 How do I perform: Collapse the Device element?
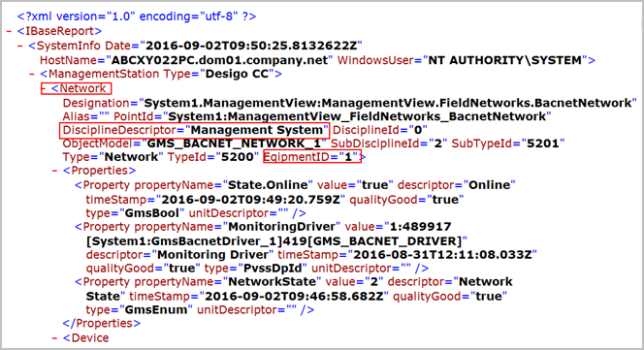click(54, 338)
